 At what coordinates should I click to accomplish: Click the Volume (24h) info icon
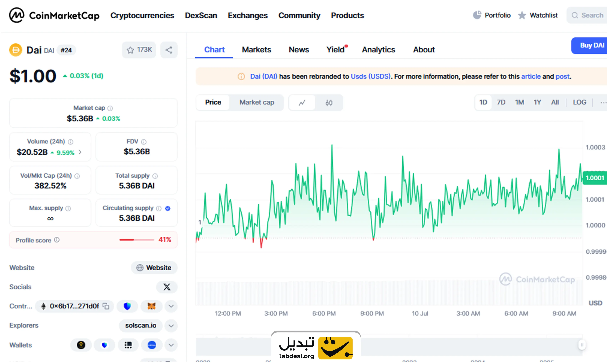coord(70,142)
